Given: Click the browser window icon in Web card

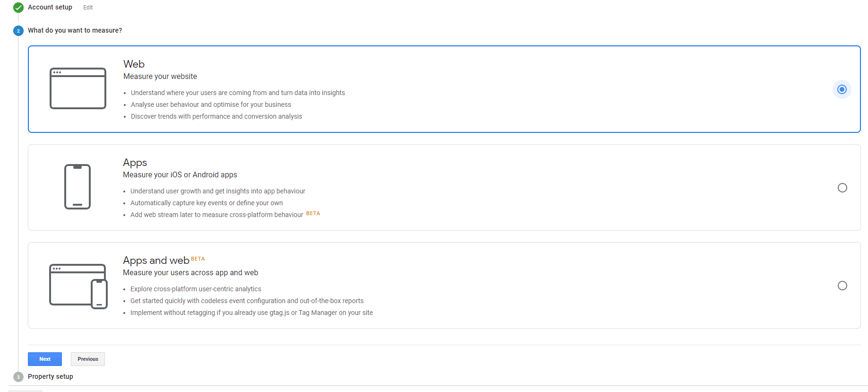Looking at the screenshot, I should click(x=78, y=88).
